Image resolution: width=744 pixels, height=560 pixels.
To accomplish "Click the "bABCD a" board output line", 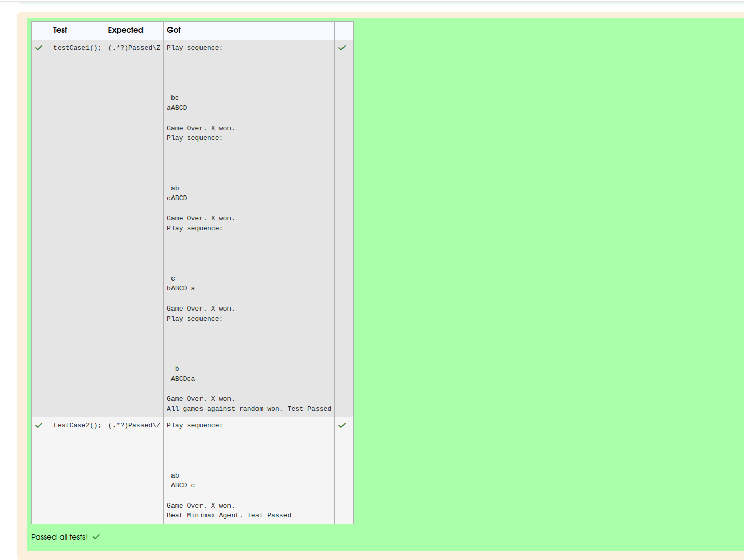I will 181,288.
